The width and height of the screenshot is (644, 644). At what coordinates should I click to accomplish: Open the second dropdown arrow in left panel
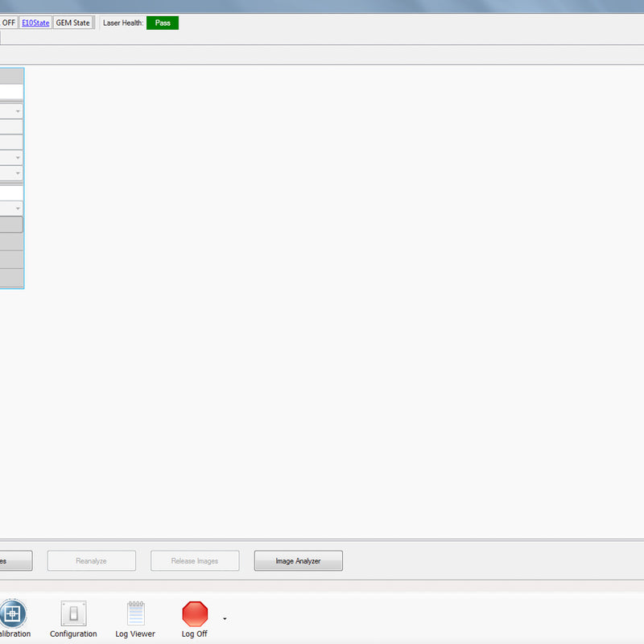point(18,158)
